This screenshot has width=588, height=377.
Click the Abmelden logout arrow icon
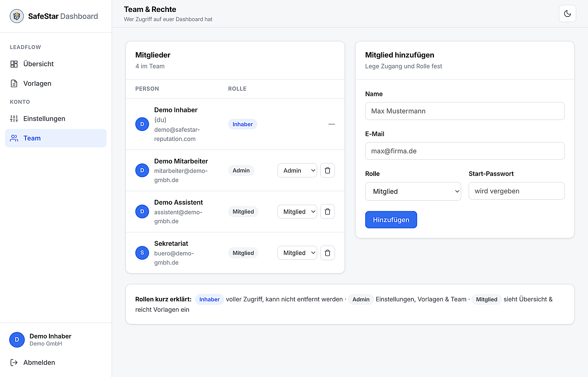tap(14, 362)
